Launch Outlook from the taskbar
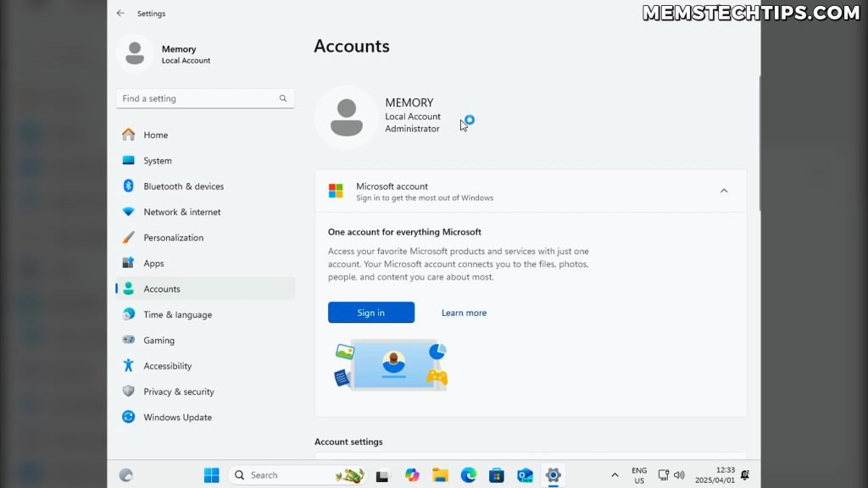This screenshot has height=488, width=868. (x=525, y=474)
